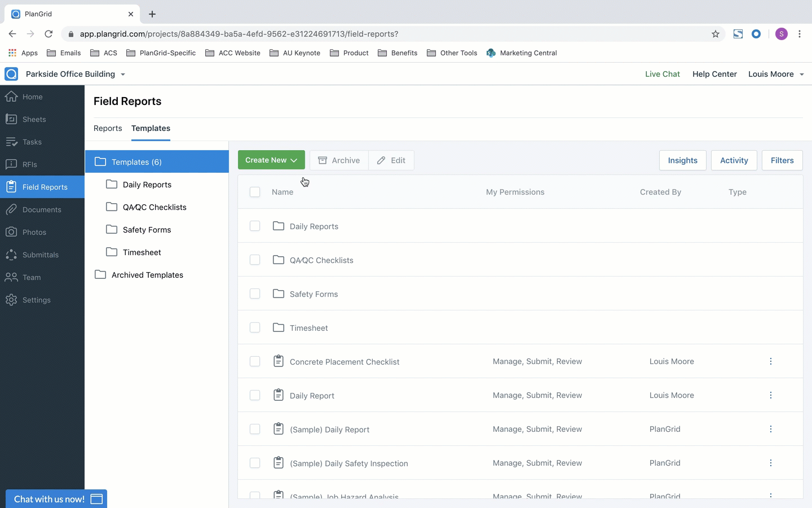Open the Live Chat link
This screenshot has height=508, width=812.
pos(662,74)
